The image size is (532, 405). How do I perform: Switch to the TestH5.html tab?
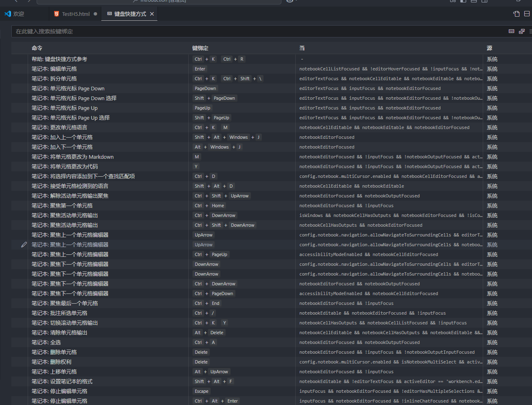[x=75, y=14]
